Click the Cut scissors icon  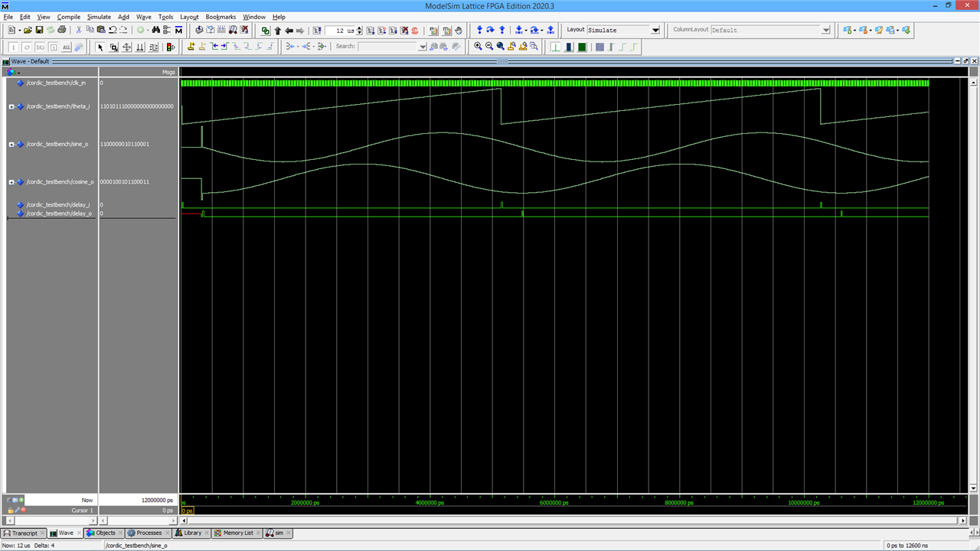pos(79,30)
